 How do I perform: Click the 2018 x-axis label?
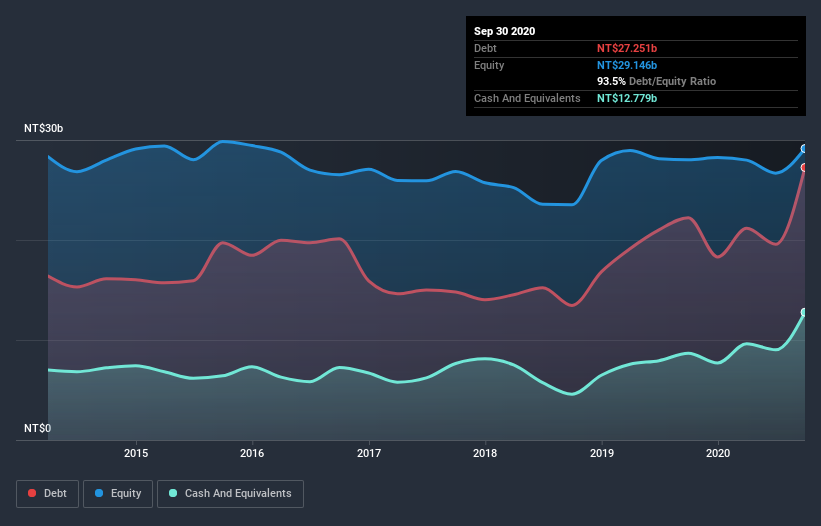[x=485, y=453]
